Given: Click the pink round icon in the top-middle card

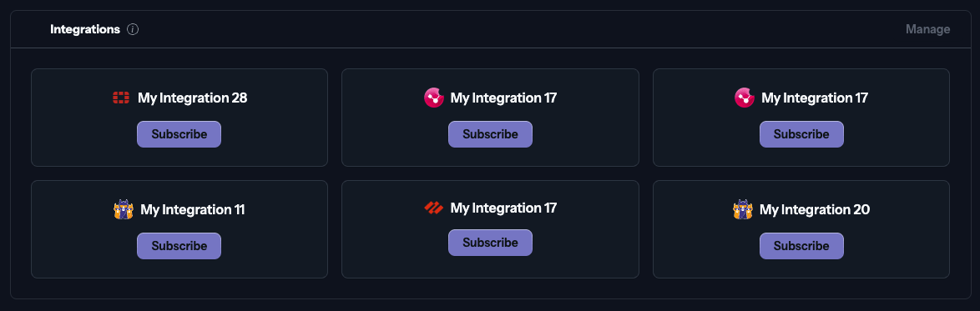Looking at the screenshot, I should click(x=434, y=98).
